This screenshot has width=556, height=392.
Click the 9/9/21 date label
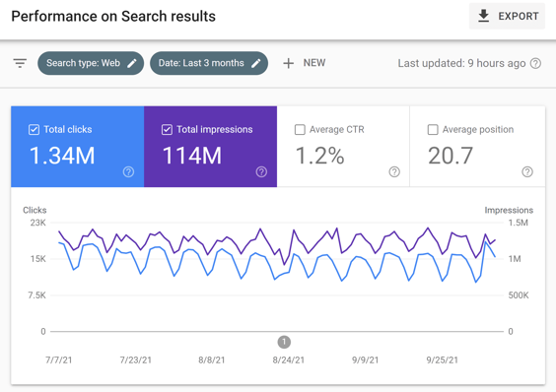point(365,360)
